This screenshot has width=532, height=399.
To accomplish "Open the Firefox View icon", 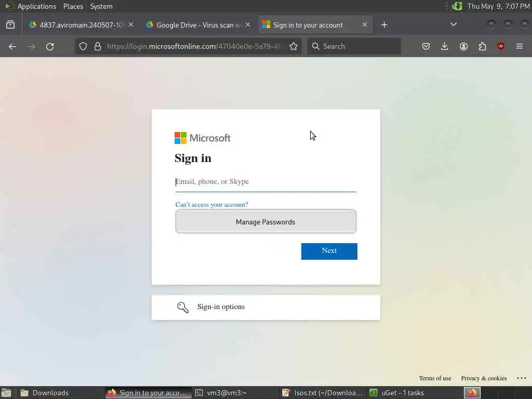I will (x=10, y=25).
